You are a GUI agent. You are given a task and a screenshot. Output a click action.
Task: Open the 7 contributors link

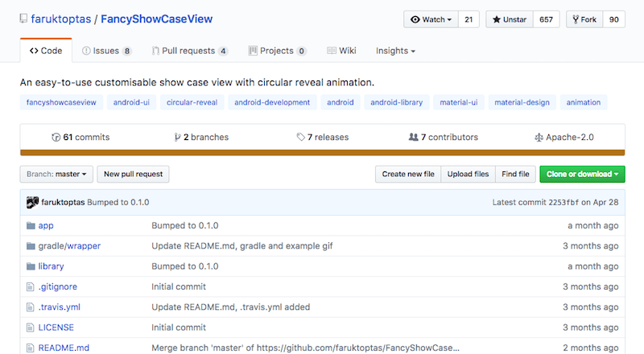(x=444, y=137)
